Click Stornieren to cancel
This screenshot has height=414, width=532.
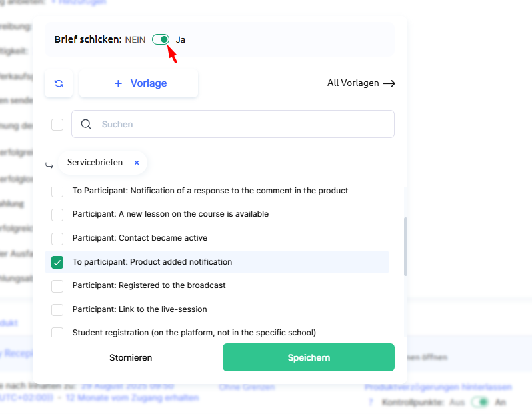131,357
